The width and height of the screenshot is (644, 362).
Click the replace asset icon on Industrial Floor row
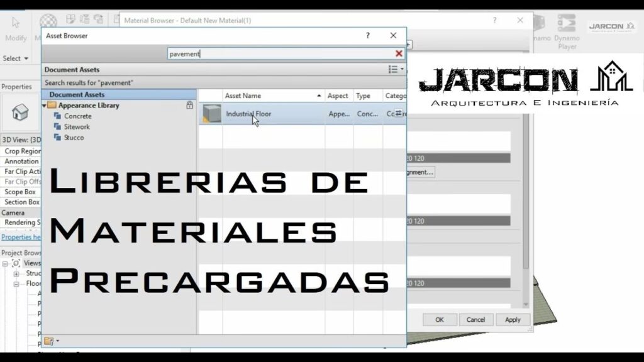click(x=398, y=114)
